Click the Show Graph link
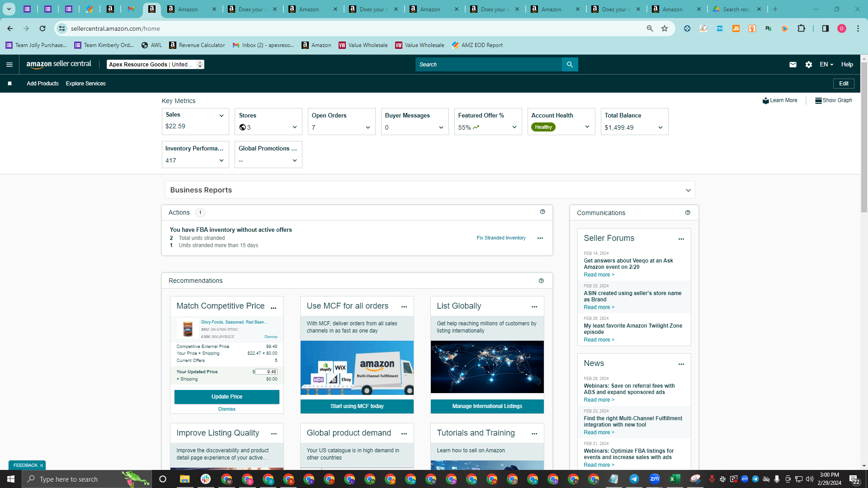 pos(834,100)
